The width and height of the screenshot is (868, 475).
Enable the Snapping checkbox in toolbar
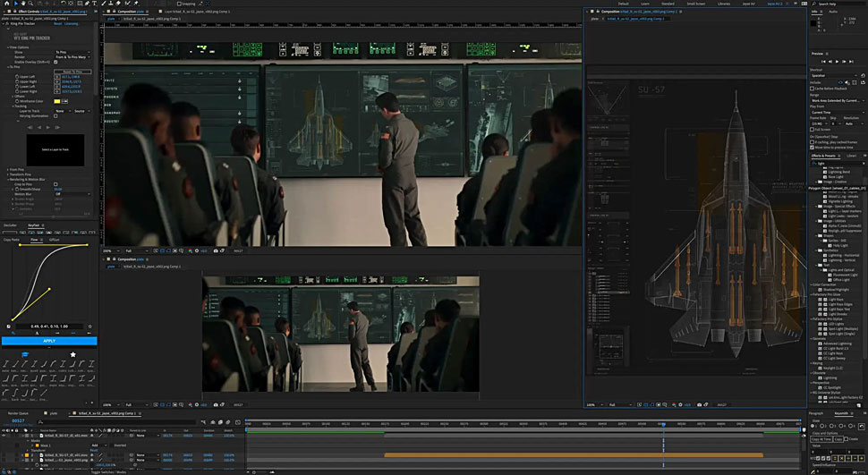pyautogui.click(x=179, y=4)
